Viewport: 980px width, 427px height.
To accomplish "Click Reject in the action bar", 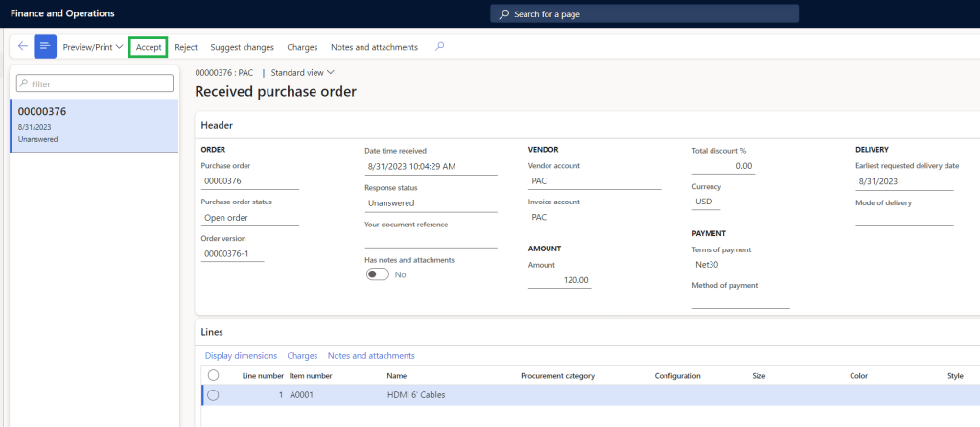I will [186, 47].
